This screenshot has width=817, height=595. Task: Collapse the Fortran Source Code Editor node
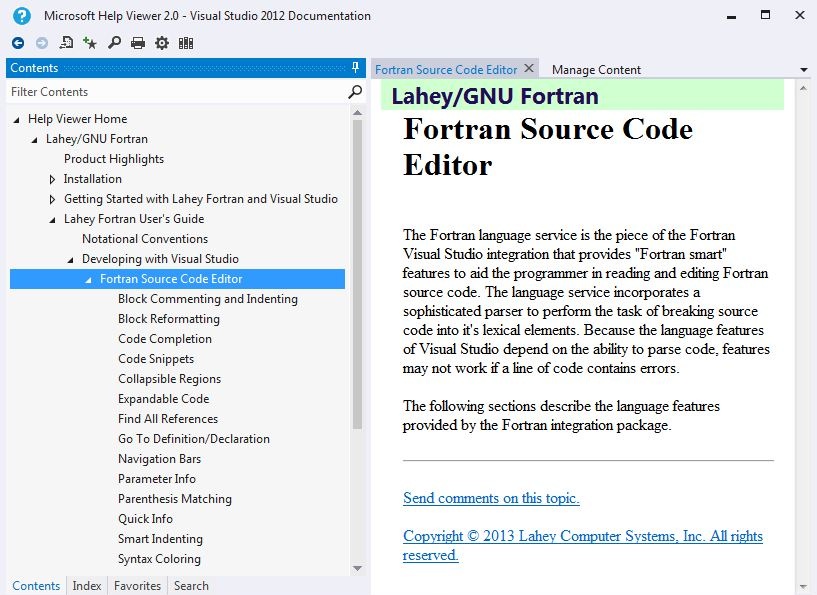89,280
